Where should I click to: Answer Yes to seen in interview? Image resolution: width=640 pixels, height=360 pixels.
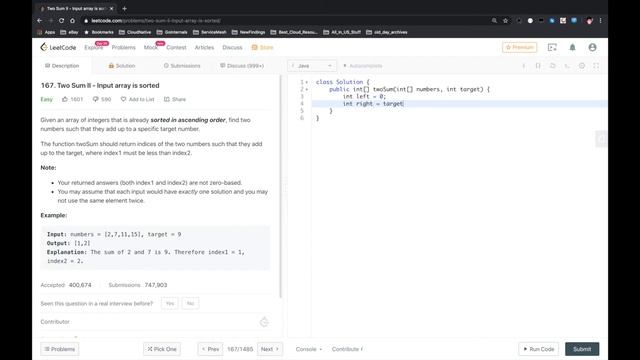click(x=170, y=303)
